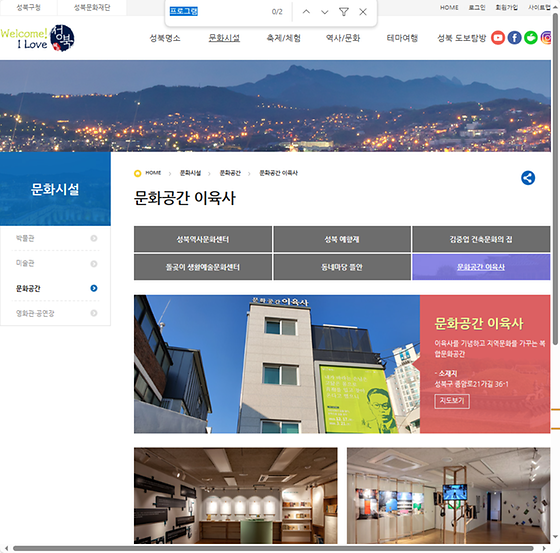Open 성북 도보탐방 main menu
Viewport: 560px width, 553px height.
coord(461,38)
